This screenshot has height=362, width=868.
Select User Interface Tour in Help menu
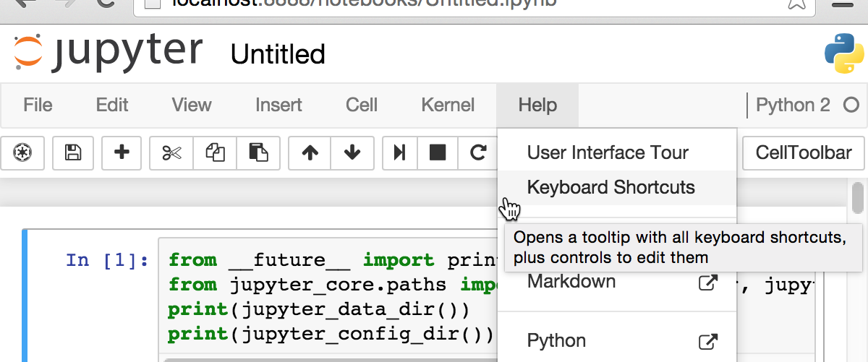point(617,153)
